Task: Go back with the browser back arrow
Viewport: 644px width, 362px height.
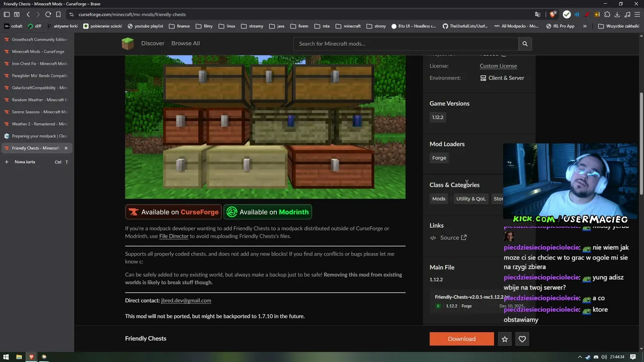Action: tap(28, 15)
